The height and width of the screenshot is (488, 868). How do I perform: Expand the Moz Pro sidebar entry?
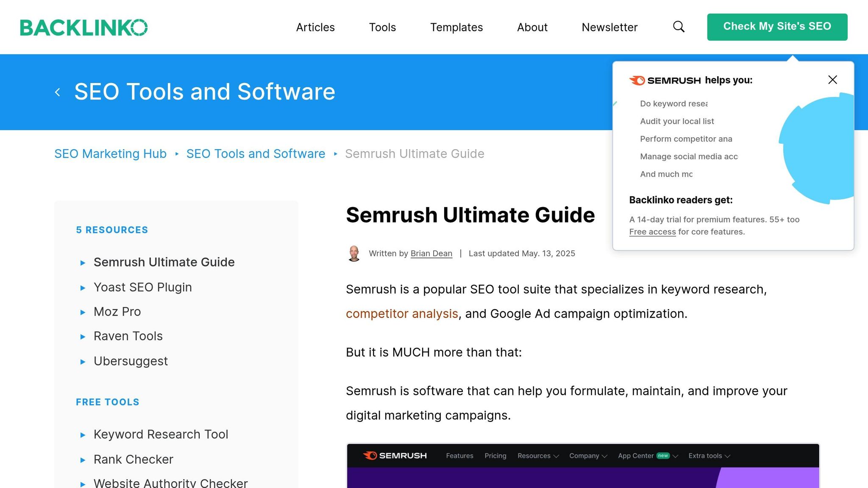[x=117, y=311]
